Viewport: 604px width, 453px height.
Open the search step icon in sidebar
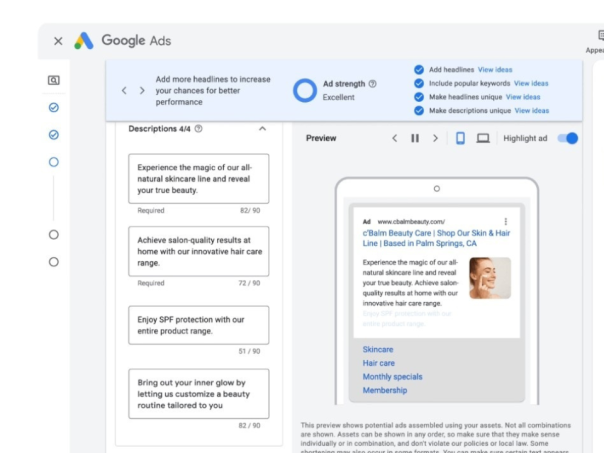point(54,80)
